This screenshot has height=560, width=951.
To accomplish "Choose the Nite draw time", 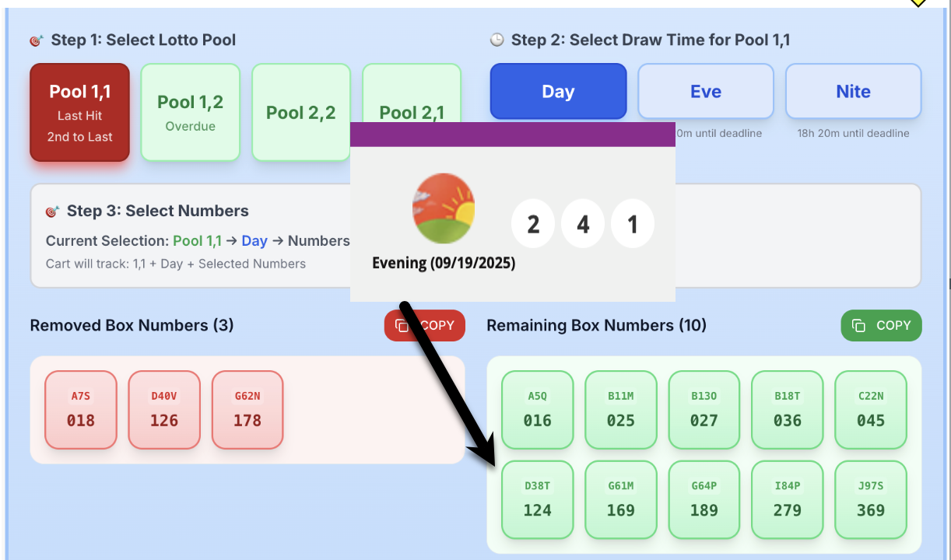I will (853, 92).
